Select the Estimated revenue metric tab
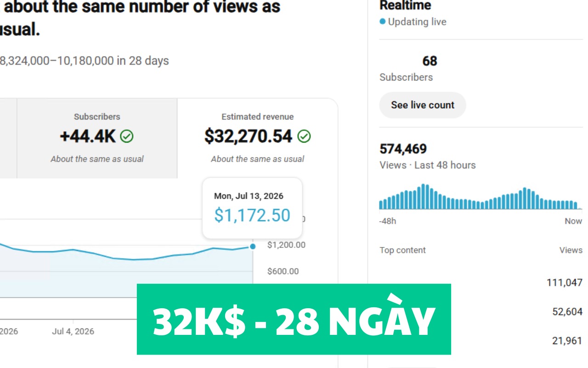 [x=257, y=138]
